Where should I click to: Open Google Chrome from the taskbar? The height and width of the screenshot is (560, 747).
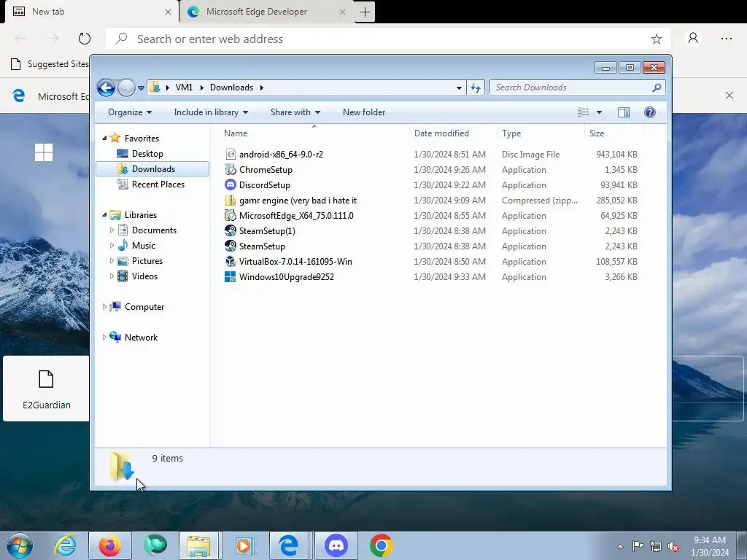pyautogui.click(x=382, y=545)
